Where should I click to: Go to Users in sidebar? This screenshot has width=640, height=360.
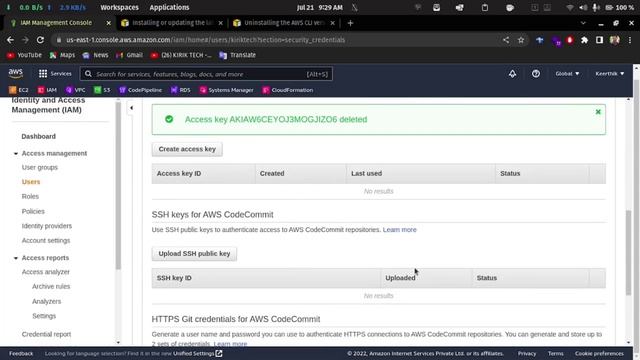(31, 182)
